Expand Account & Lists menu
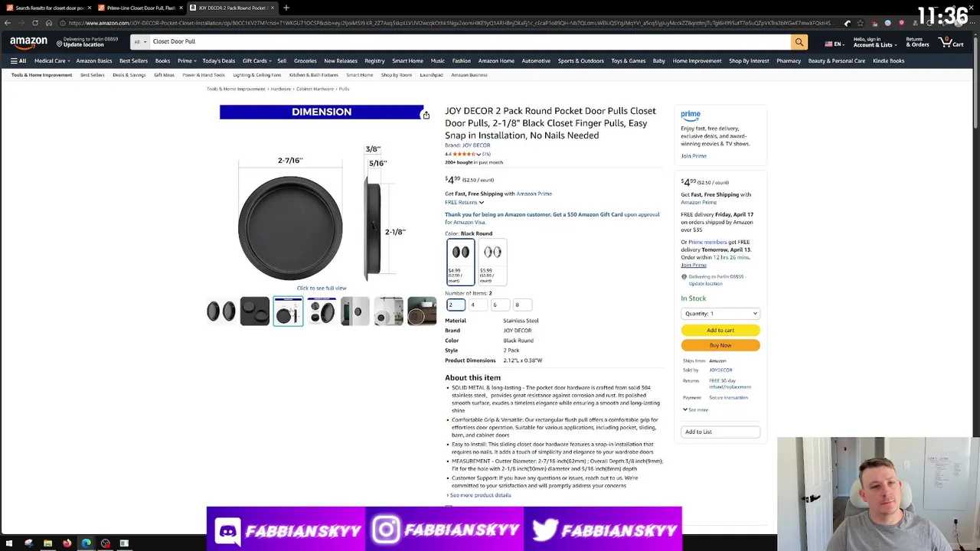Viewport: 980px width, 551px height. [874, 42]
